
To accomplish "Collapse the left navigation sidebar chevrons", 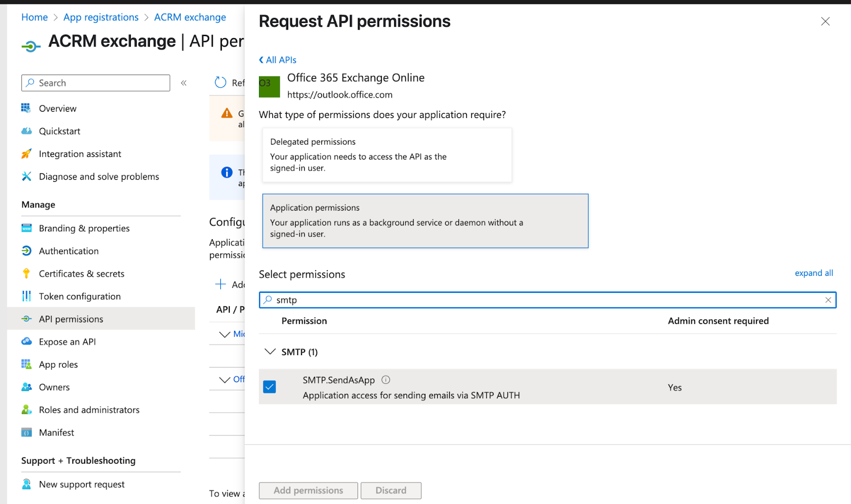I will click(183, 83).
